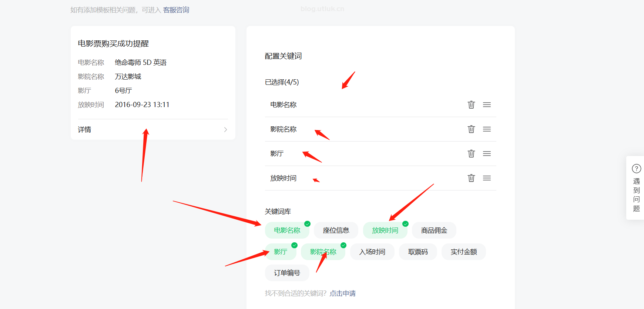This screenshot has width=644, height=309.
Task: Click the 万达影城 sample value
Action: (128, 77)
